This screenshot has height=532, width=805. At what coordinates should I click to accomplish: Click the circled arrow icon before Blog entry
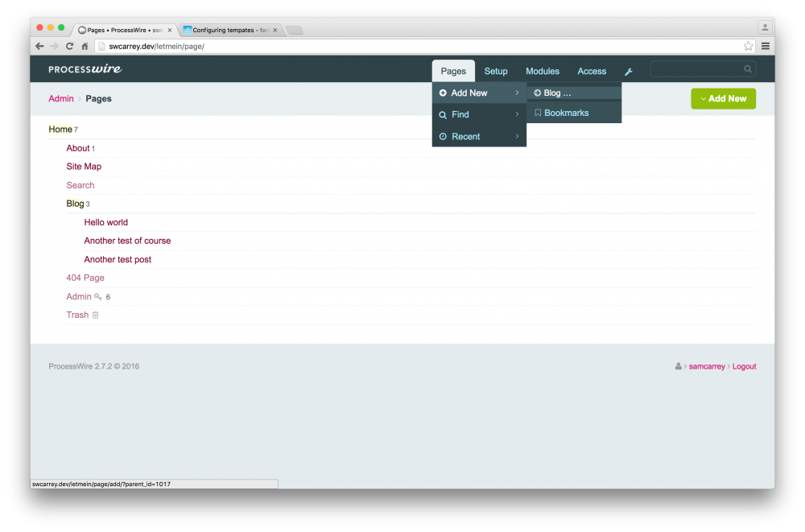click(536, 92)
